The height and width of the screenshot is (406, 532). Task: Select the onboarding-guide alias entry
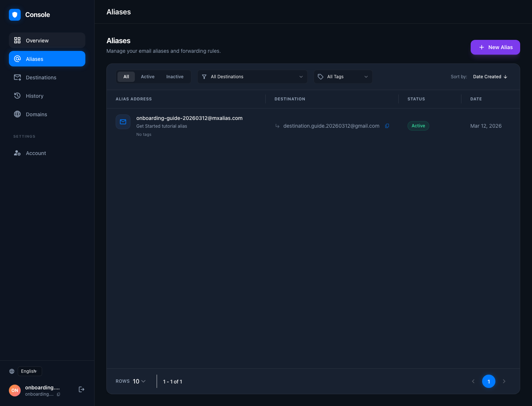(189, 118)
